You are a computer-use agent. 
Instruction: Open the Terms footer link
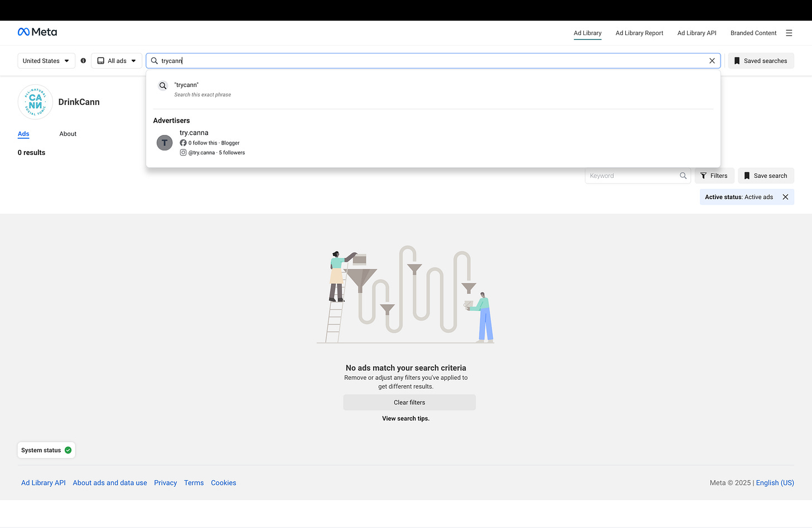[x=194, y=483]
